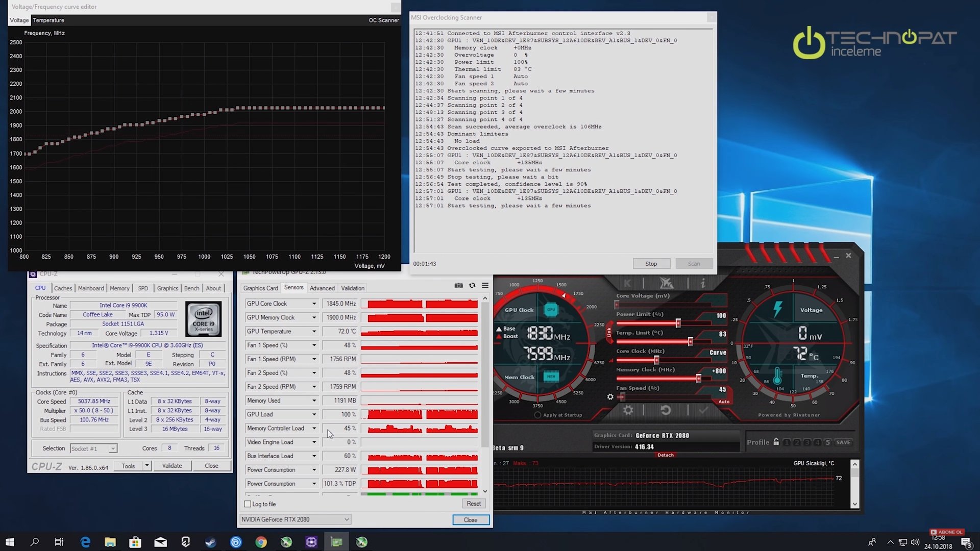The width and height of the screenshot is (980, 551).
Task: Click the GPU-Z Reset button
Action: coord(473,504)
